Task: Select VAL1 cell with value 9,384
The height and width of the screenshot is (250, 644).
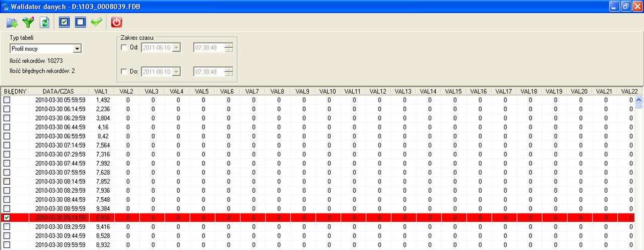Action: (102, 209)
